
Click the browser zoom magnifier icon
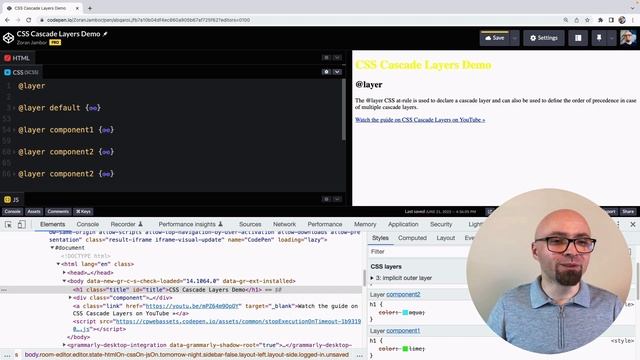[566, 20]
